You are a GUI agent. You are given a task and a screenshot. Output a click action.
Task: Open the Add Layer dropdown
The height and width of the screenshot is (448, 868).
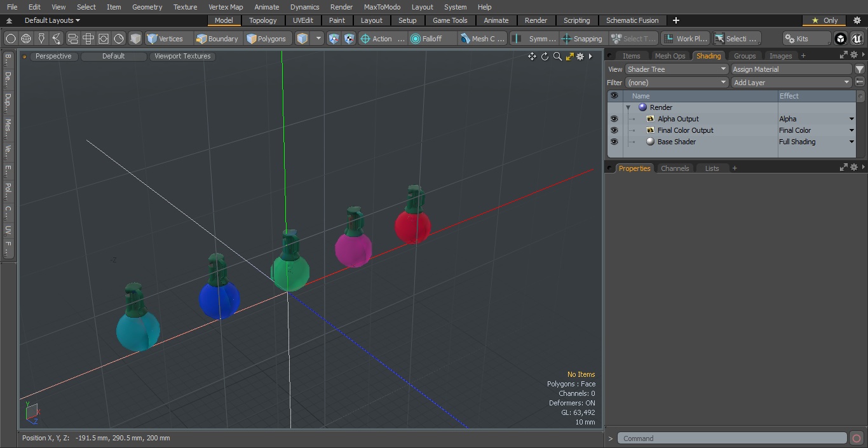point(791,83)
